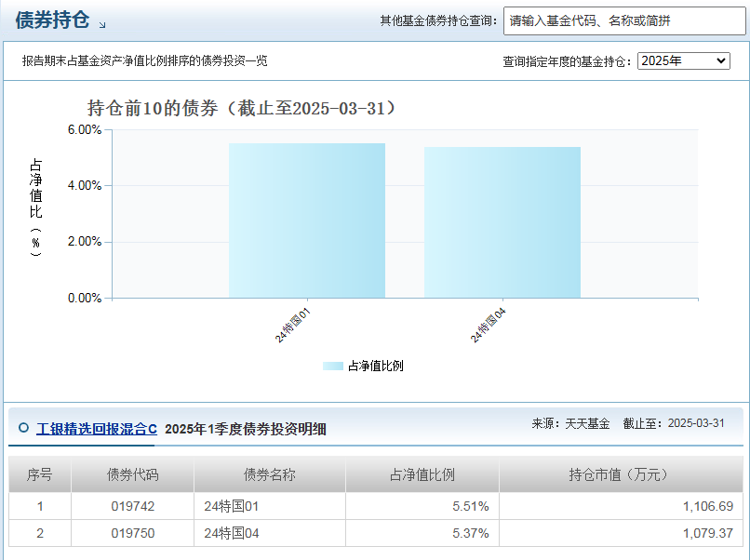Select bond code 019742 cell
This screenshot has height=560, width=750.
click(x=132, y=506)
